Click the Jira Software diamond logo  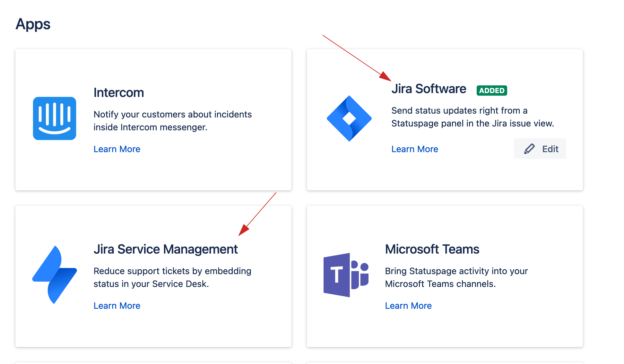(349, 118)
